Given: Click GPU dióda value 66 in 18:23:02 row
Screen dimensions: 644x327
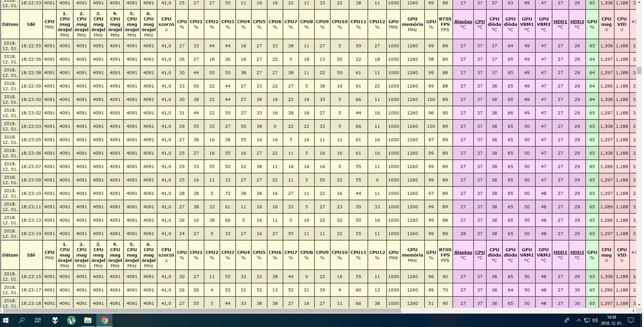Looking at the screenshot, I should pos(510,113).
